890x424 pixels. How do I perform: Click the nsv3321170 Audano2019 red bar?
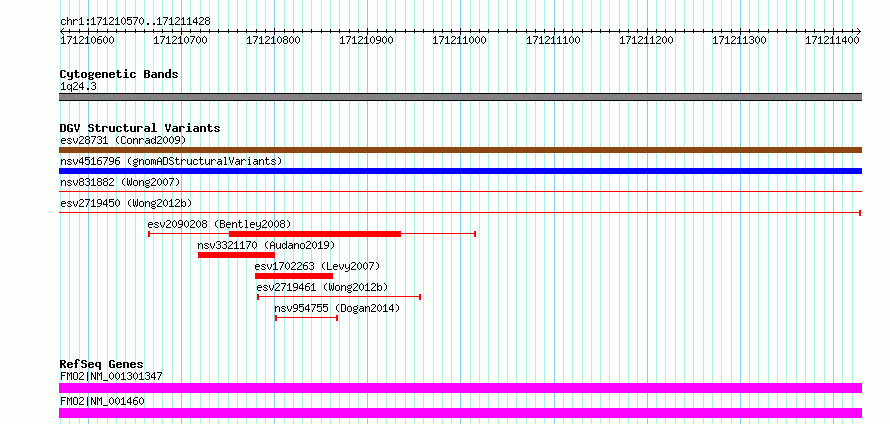[x=236, y=255]
